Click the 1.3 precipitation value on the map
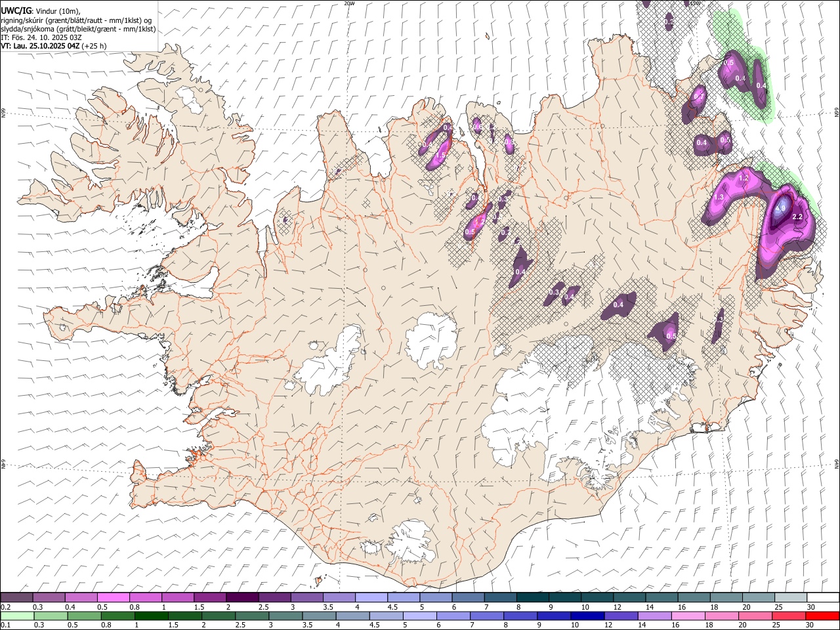The width and height of the screenshot is (840, 630). pos(719,197)
